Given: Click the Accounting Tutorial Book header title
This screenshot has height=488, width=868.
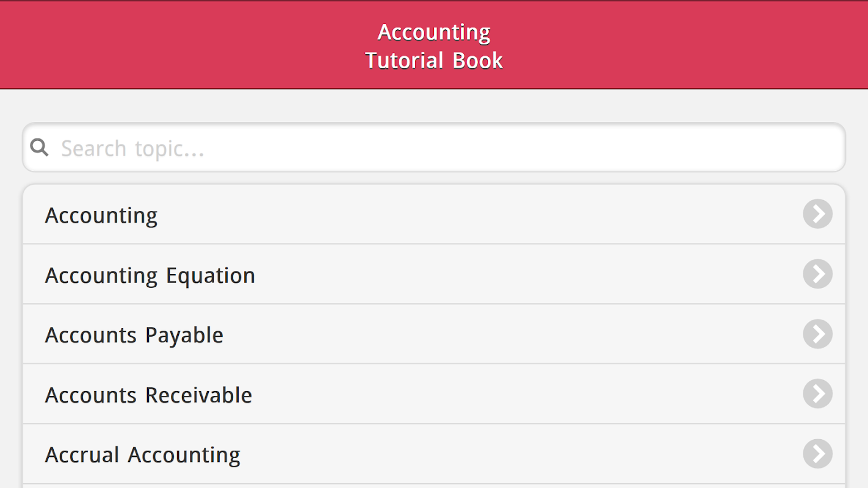Looking at the screenshot, I should point(434,46).
